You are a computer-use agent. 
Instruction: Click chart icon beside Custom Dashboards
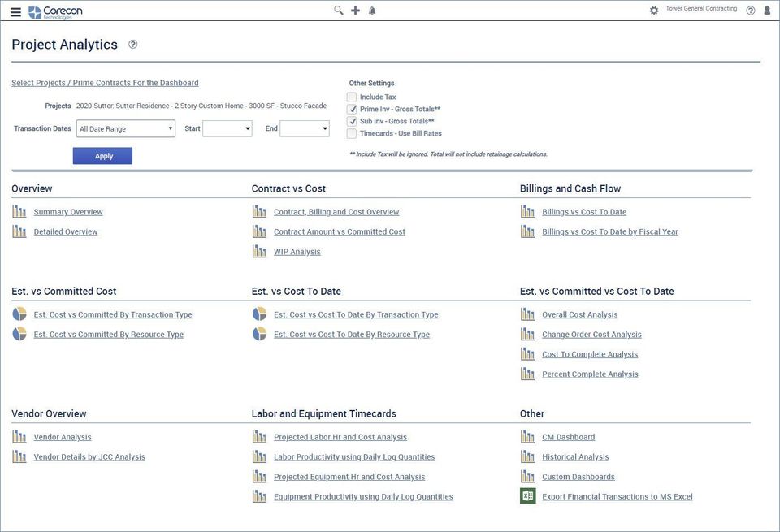528,476
